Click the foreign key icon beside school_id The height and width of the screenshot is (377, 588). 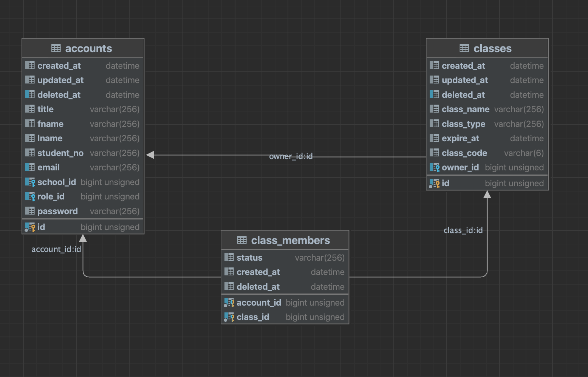(30, 182)
